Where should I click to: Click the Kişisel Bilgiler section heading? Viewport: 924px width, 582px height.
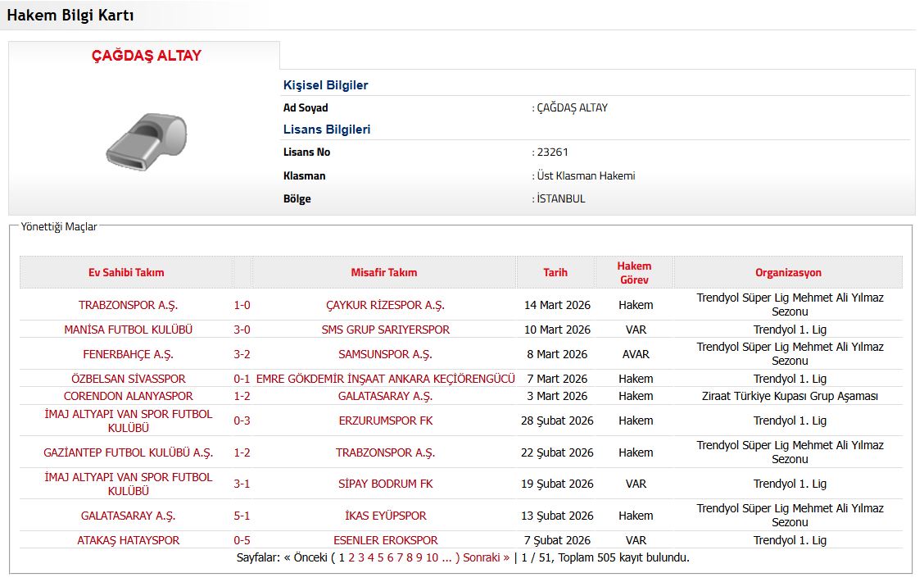pyautogui.click(x=325, y=85)
